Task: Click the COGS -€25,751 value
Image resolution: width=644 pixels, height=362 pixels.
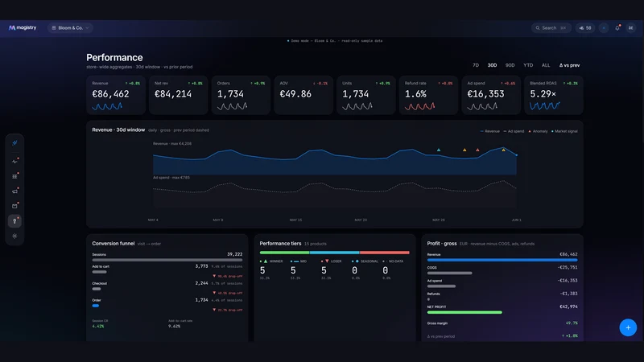Action: (x=568, y=267)
